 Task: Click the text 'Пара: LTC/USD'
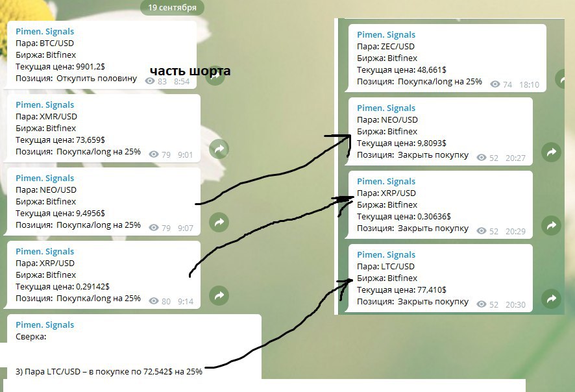[x=385, y=267]
